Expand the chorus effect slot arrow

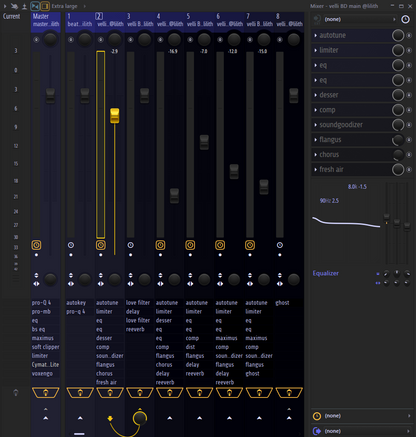pyautogui.click(x=315, y=155)
